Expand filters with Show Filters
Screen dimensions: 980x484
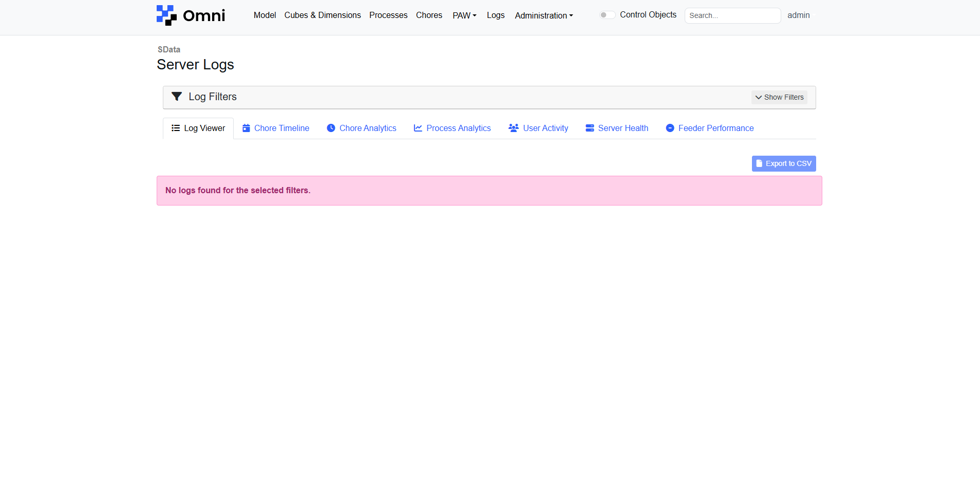(779, 97)
